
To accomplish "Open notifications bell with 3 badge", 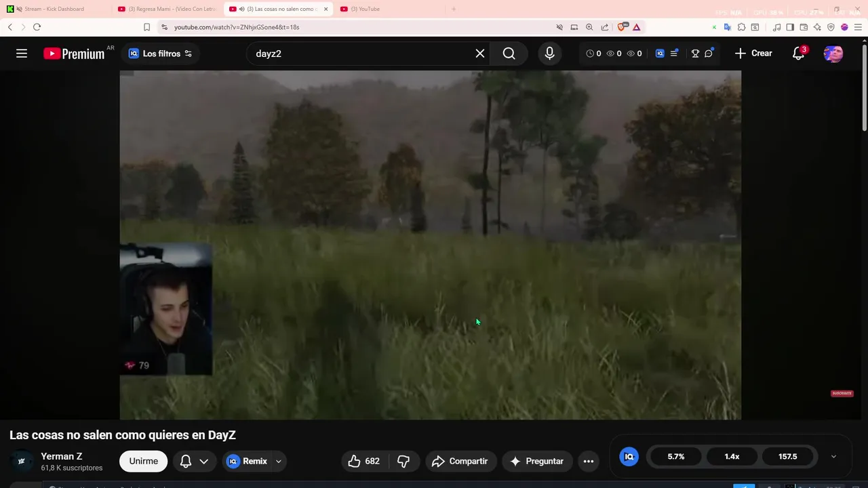I will click(799, 54).
